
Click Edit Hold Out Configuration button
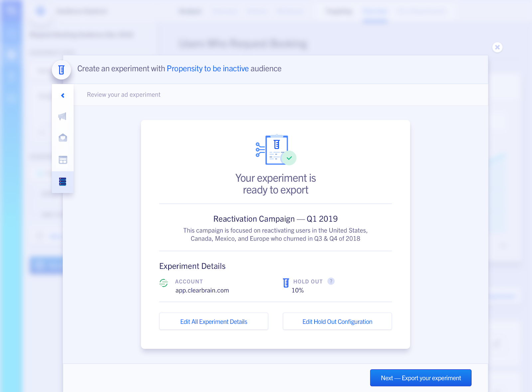[337, 321]
